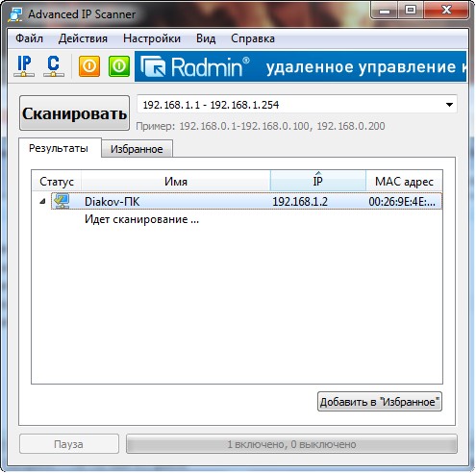This screenshot has width=476, height=473.
Task: Open the Radmin advertisement banner
Action: point(300,66)
